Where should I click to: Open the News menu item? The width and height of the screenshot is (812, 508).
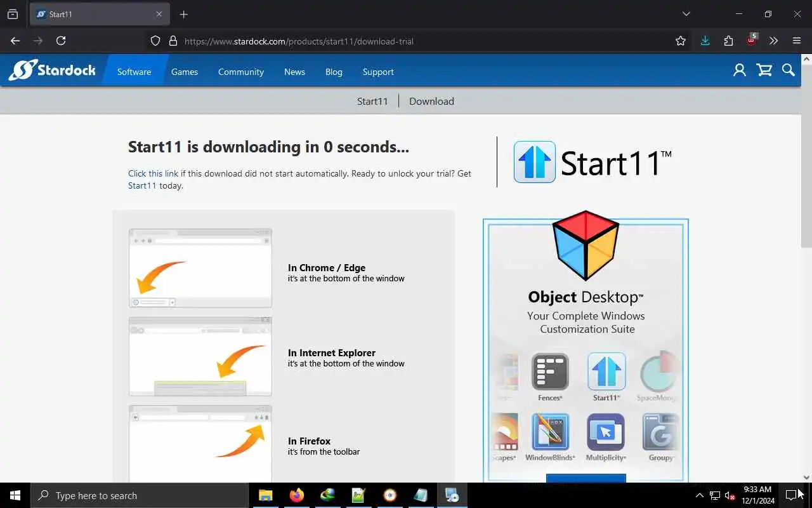pyautogui.click(x=294, y=72)
